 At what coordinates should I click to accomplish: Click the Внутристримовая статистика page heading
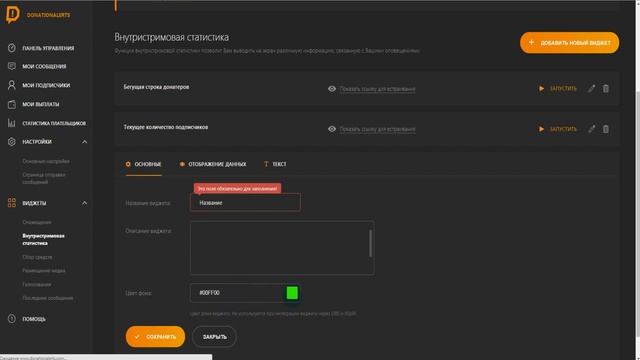[x=171, y=37]
